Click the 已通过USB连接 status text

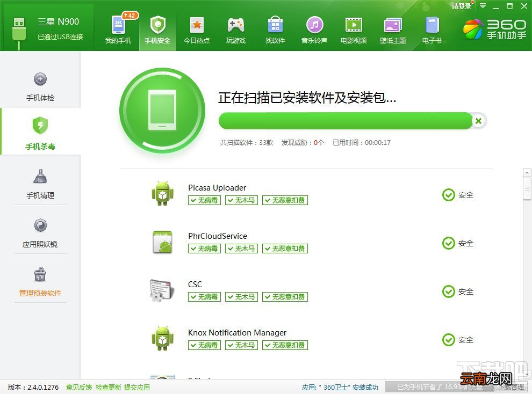tap(60, 37)
